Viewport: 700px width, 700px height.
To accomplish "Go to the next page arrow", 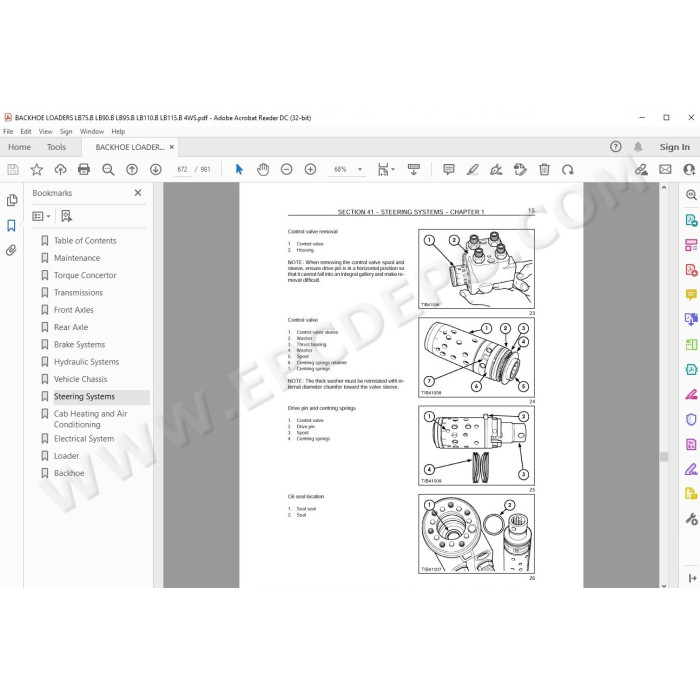I will (155, 170).
